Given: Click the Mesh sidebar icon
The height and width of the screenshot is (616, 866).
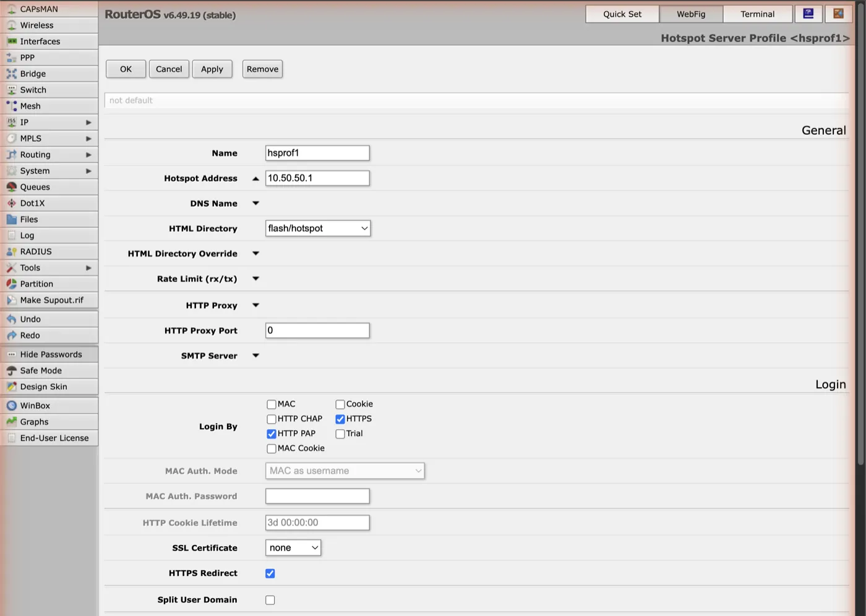Looking at the screenshot, I should (x=11, y=106).
